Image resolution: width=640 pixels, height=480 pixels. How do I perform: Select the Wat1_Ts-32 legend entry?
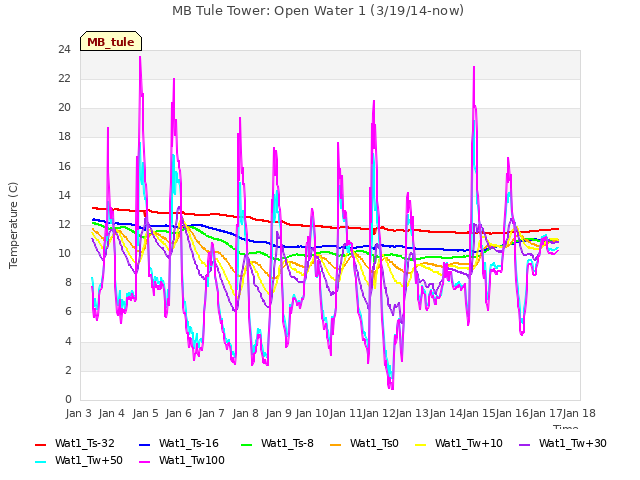click(x=75, y=444)
